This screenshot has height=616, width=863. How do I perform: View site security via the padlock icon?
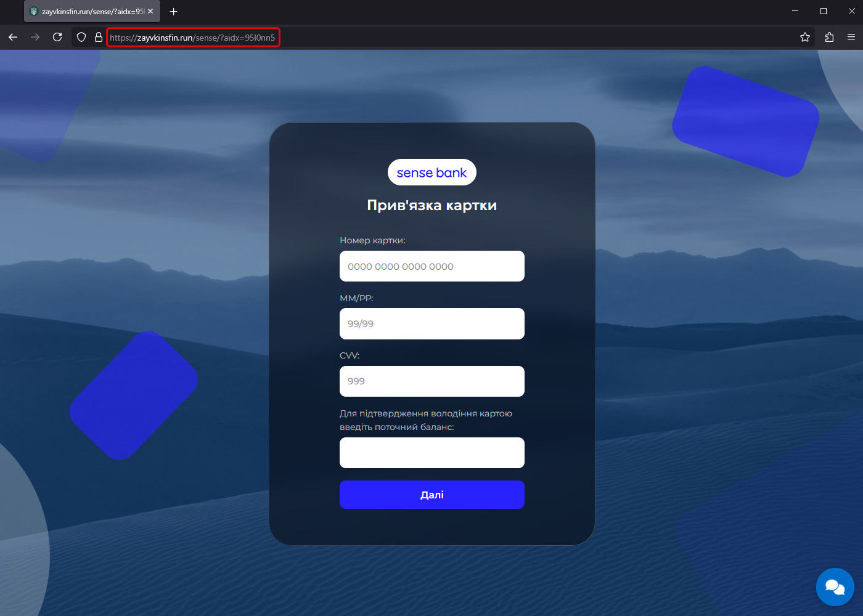(x=99, y=37)
